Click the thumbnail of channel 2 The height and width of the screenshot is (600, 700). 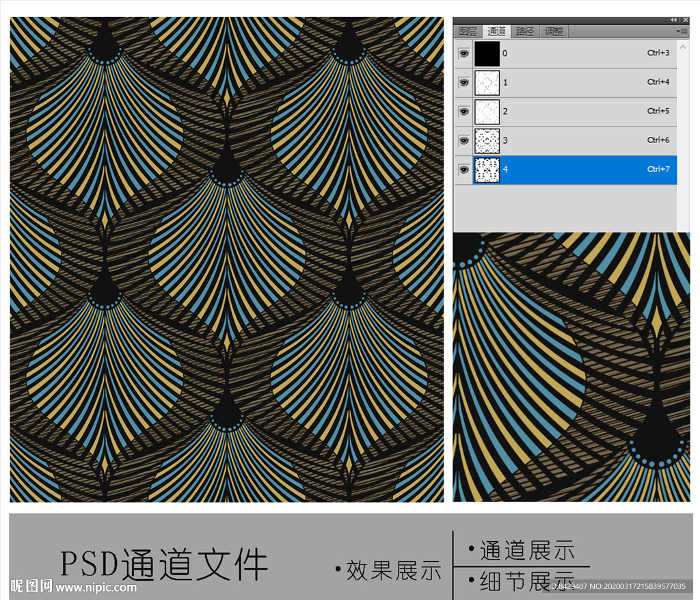pos(487,112)
